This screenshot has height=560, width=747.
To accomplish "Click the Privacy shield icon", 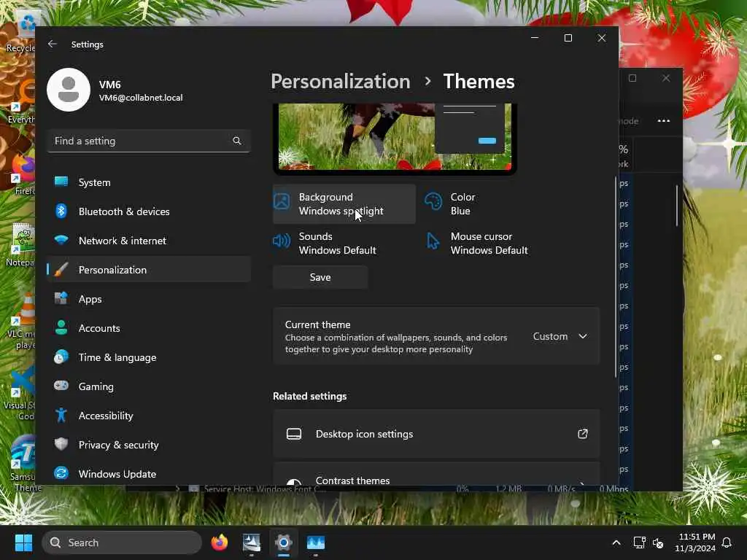I will [x=61, y=444].
